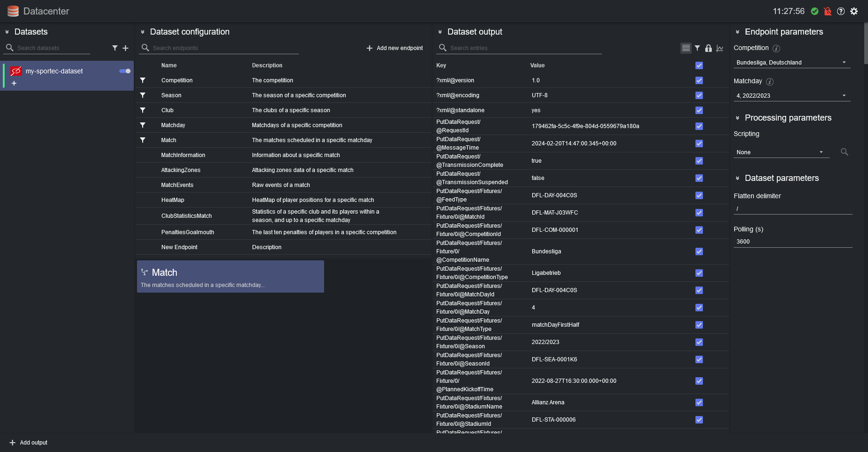This screenshot has width=868, height=452.
Task: Click Add output at the bottom
Action: [x=29, y=443]
